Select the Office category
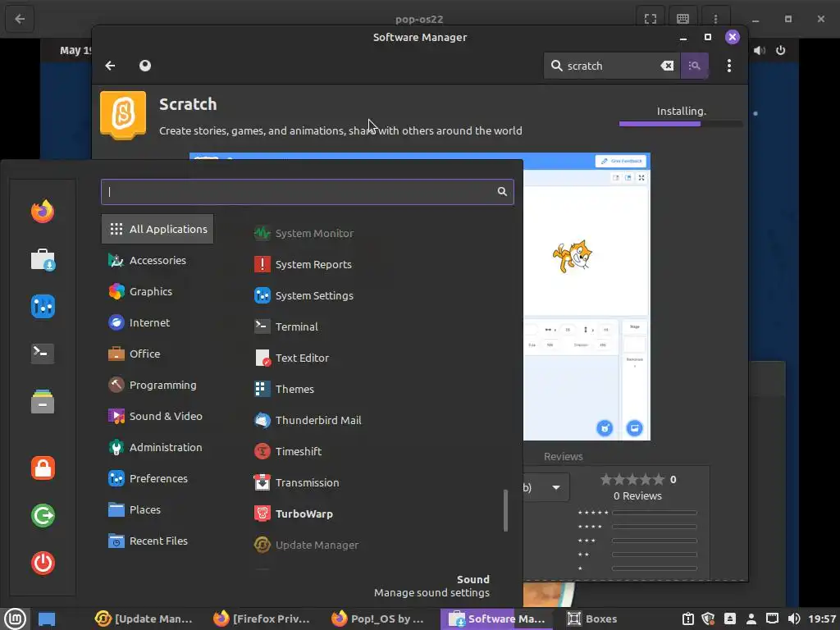 tap(157, 354)
